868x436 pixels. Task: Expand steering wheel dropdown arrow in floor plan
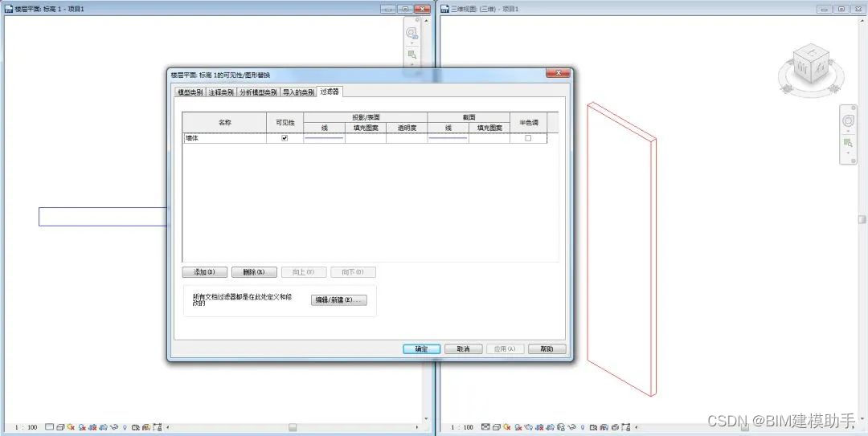click(x=411, y=43)
